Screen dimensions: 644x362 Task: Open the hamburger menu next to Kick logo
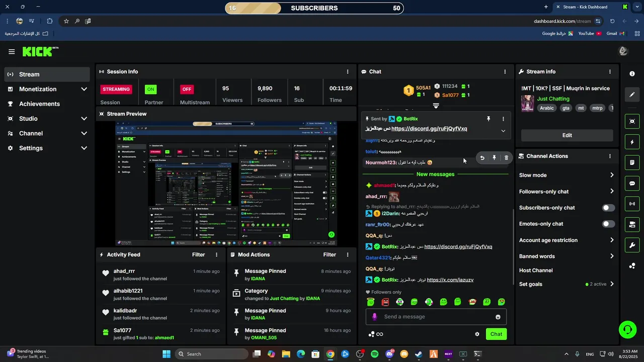(12, 52)
